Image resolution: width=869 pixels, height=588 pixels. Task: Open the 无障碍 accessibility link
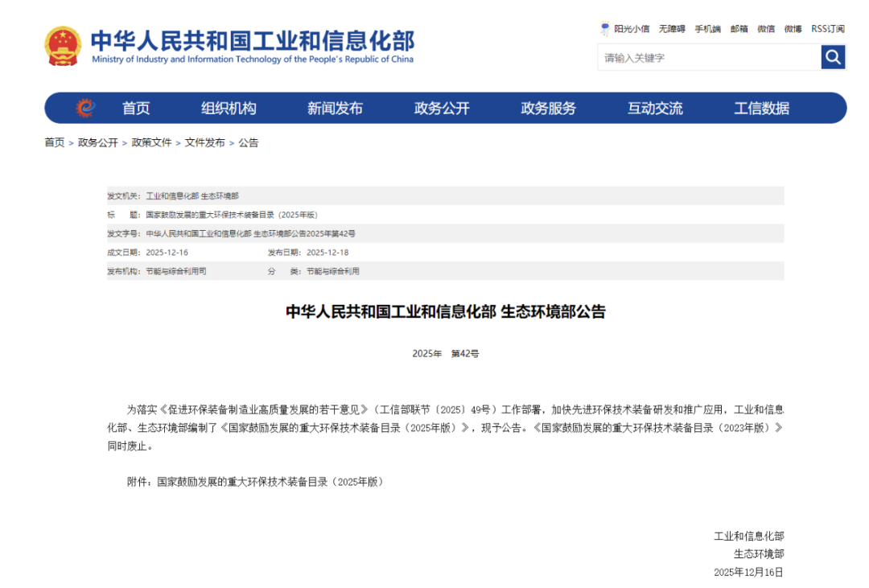tap(672, 29)
